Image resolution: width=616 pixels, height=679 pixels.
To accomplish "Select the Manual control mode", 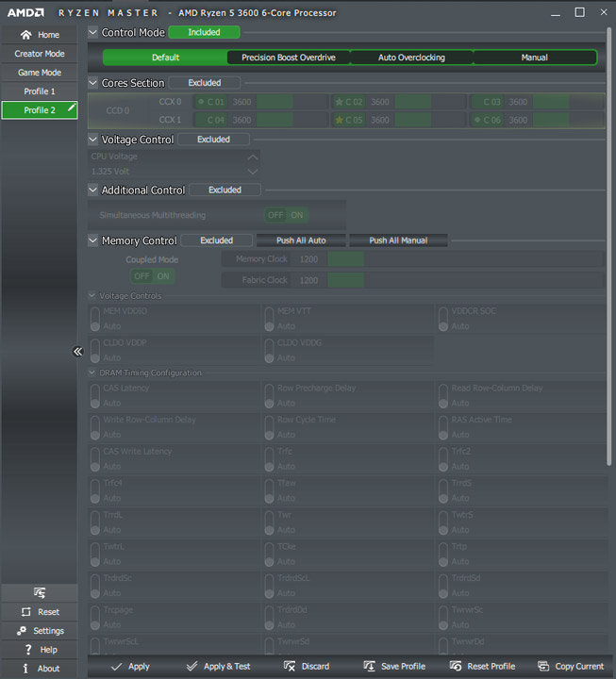I will (x=535, y=58).
